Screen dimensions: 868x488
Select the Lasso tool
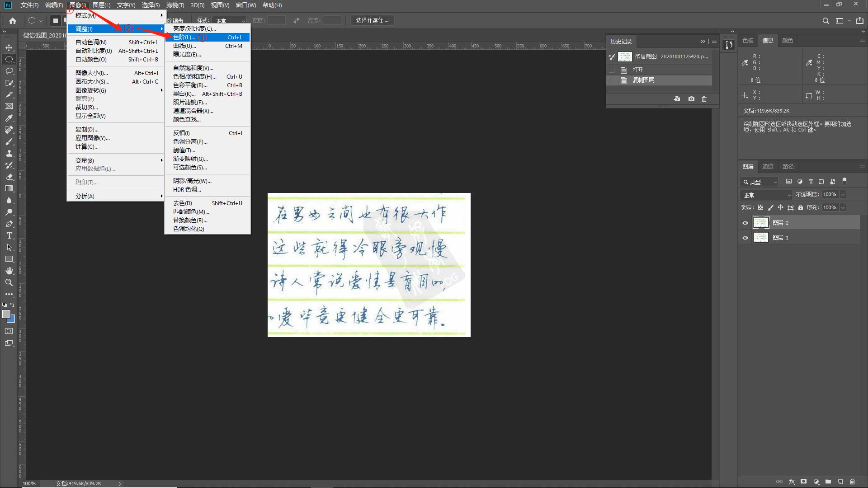(9, 71)
